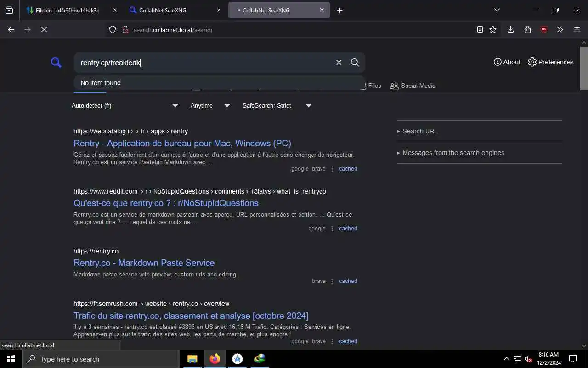
Task: Open Firefox View button
Action: (x=9, y=10)
